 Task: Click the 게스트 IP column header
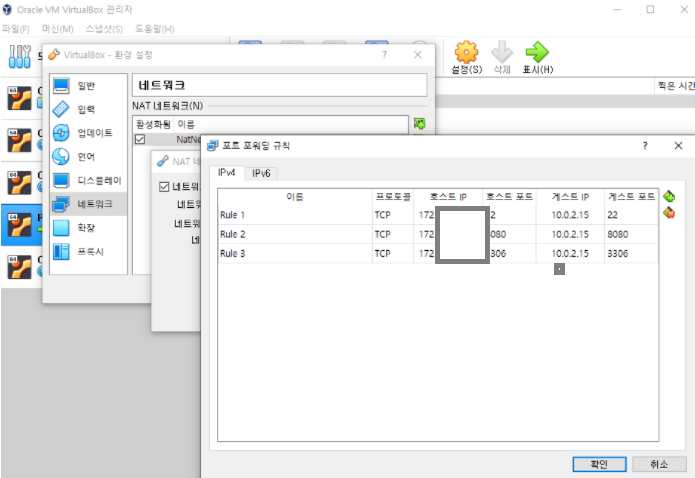coord(570,196)
